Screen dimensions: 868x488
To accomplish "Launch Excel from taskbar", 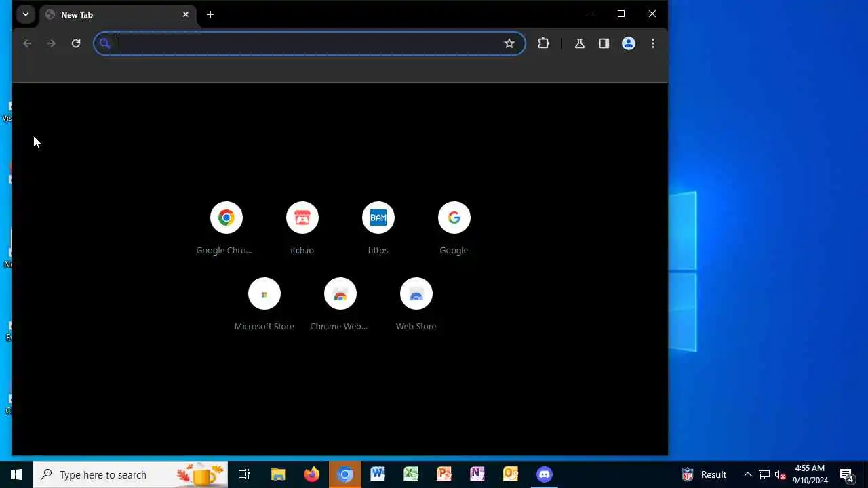I will pos(411,474).
